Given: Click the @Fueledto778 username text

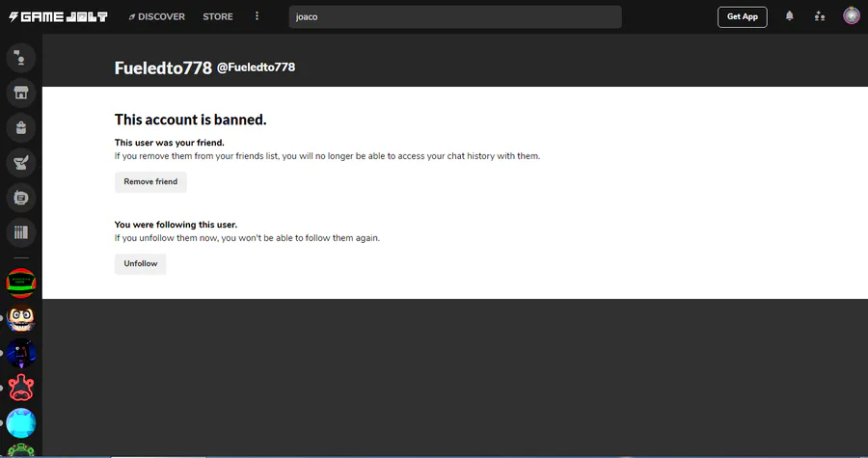Looking at the screenshot, I should [256, 67].
